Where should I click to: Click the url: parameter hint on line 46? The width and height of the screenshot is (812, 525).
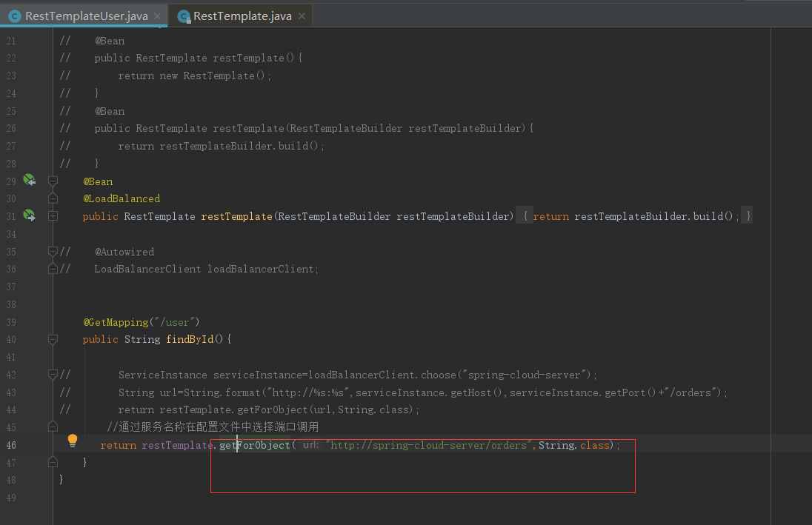(310, 445)
